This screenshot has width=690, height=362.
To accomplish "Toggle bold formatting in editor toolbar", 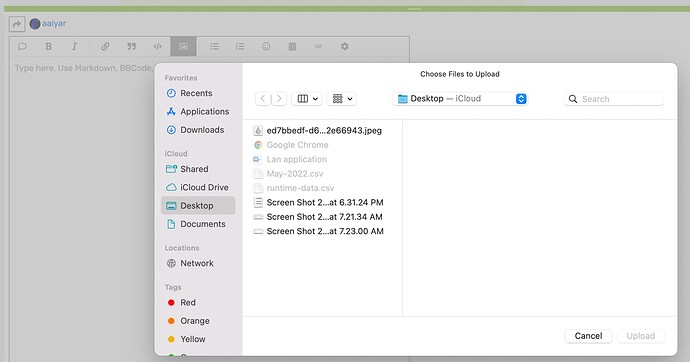I will tap(48, 46).
